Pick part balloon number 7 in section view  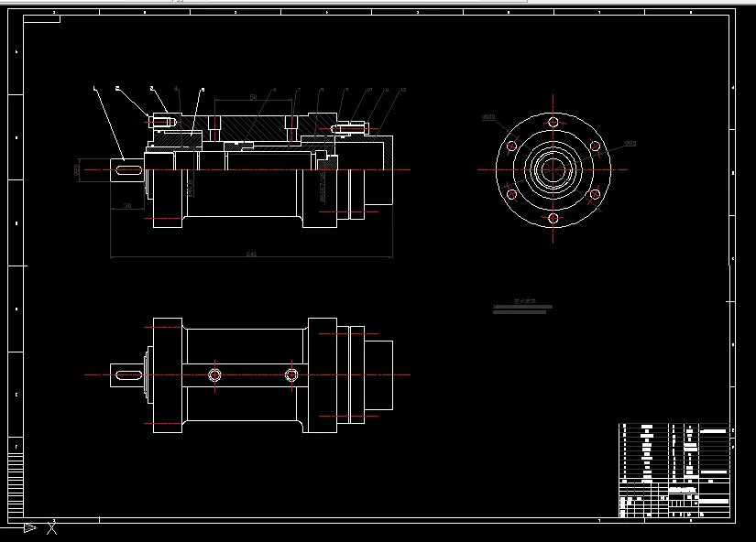pos(299,90)
